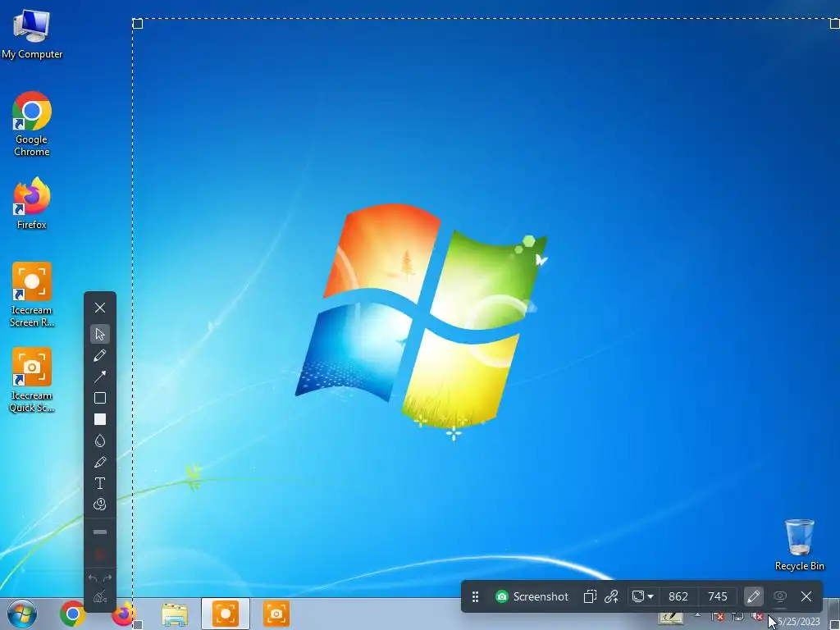Open the Recycle Bin
840x630 pixels.
coord(799,545)
